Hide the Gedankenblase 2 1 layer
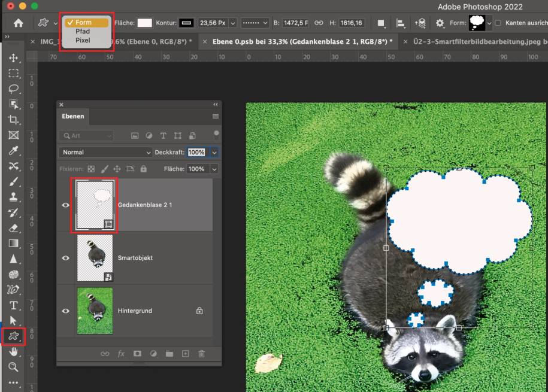 tap(65, 205)
